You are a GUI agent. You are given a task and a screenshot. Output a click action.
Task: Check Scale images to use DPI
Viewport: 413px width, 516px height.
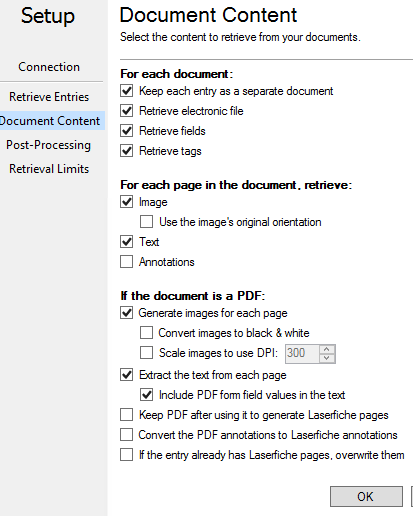pos(146,353)
